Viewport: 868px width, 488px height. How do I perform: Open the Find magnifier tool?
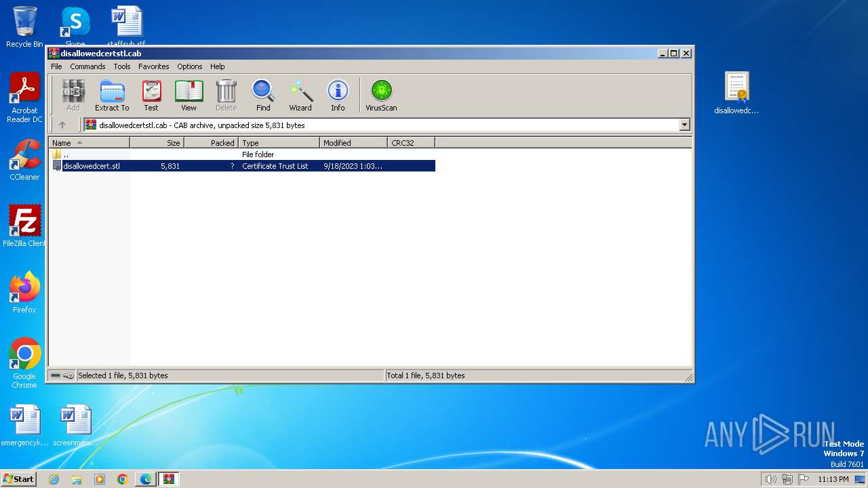[x=263, y=96]
